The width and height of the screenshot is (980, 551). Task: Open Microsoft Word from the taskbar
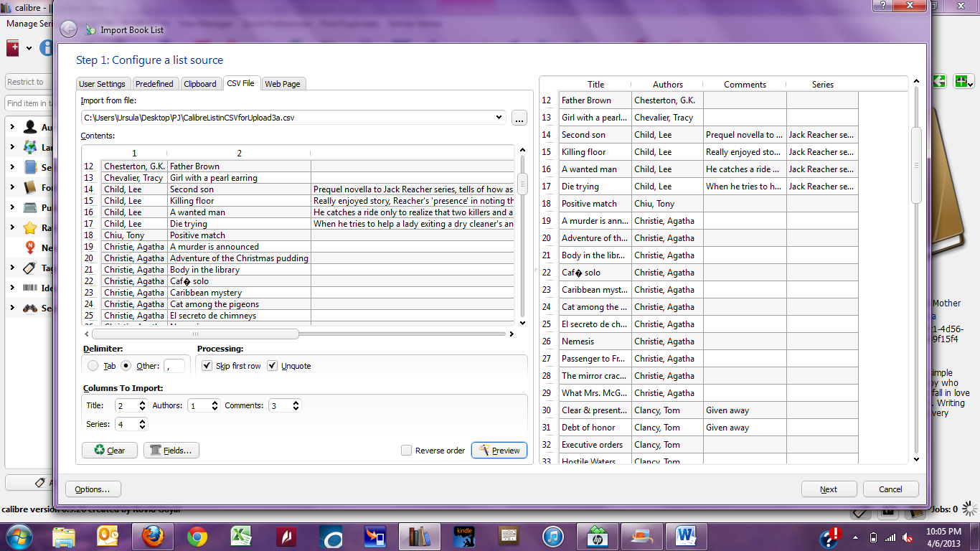(x=686, y=536)
